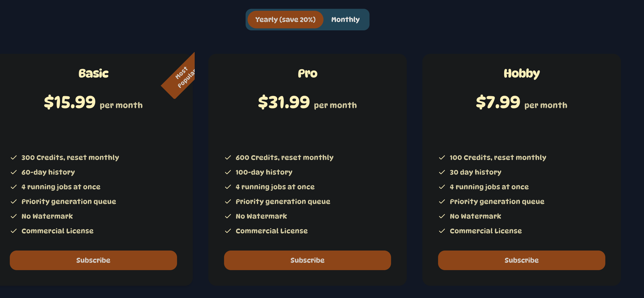Switch billing to Monthly
The width and height of the screenshot is (644, 298).
click(x=345, y=20)
